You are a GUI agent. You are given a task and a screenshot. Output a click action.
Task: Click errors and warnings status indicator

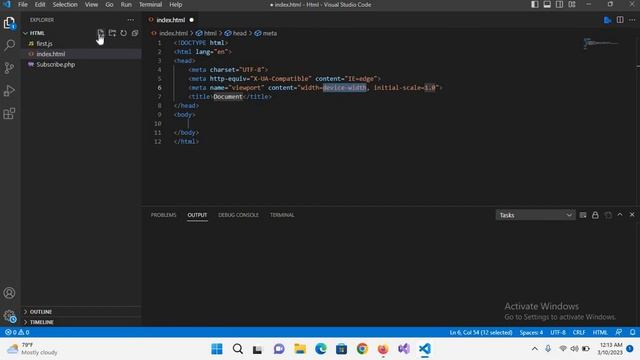[x=17, y=332]
